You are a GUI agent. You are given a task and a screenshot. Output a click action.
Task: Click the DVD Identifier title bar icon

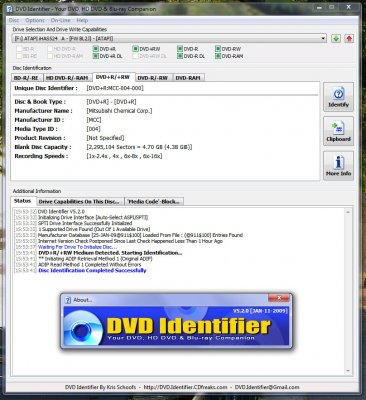coord(9,9)
